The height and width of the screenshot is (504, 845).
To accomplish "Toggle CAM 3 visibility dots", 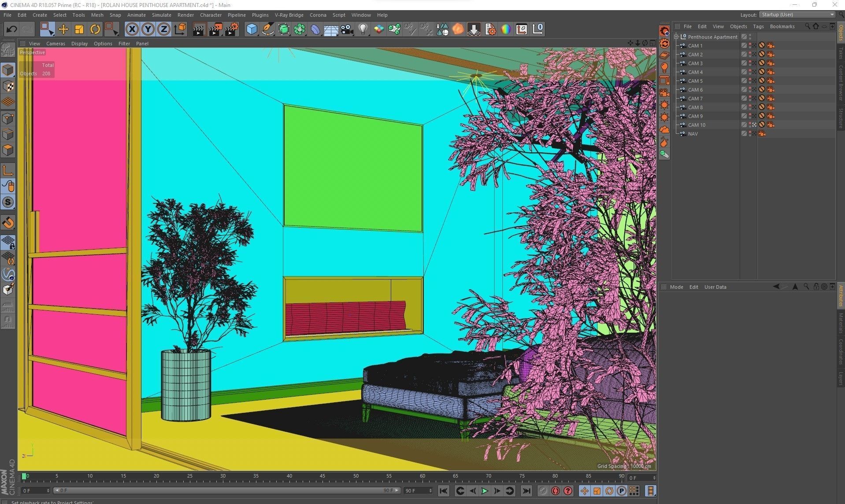I will (x=750, y=63).
